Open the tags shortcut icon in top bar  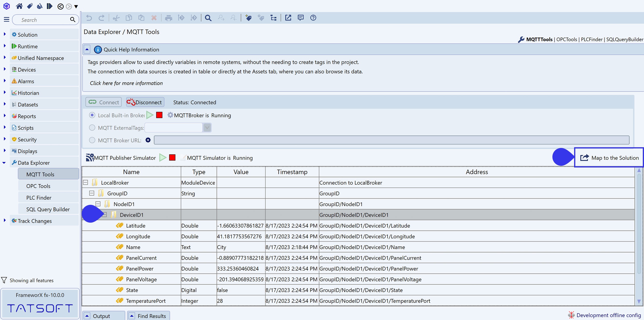pyautogui.click(x=30, y=6)
